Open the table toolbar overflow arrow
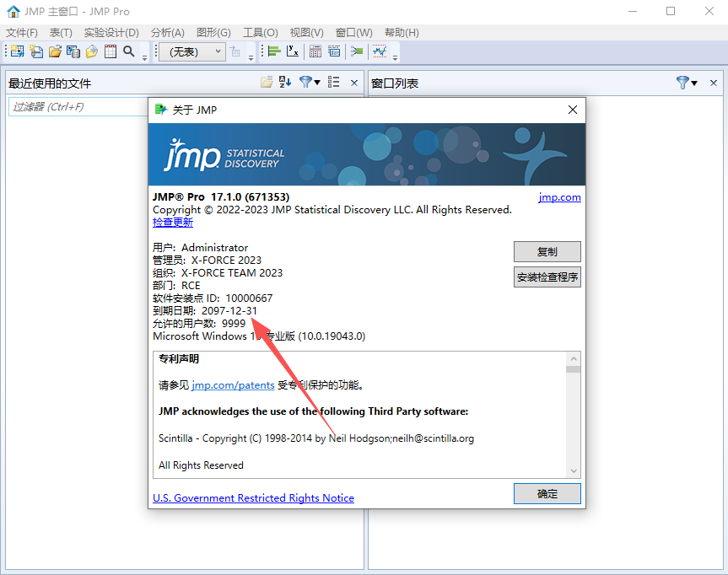The width and height of the screenshot is (728, 575). click(251, 58)
